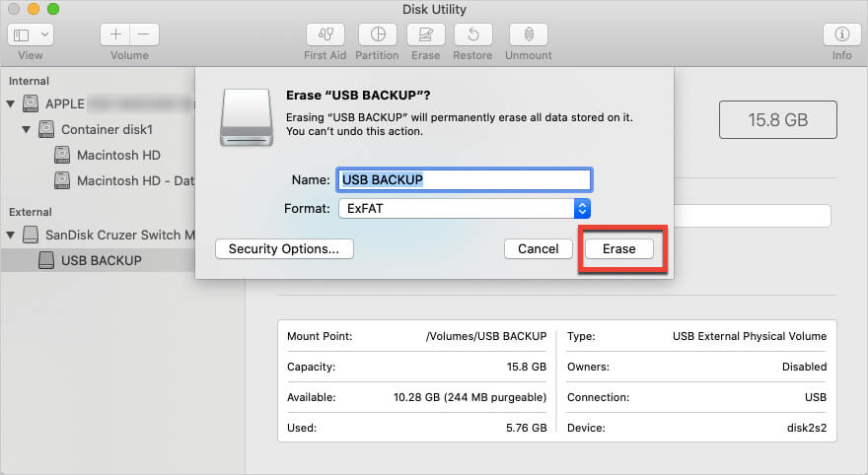Click the First Aid toolbar icon

(x=325, y=34)
